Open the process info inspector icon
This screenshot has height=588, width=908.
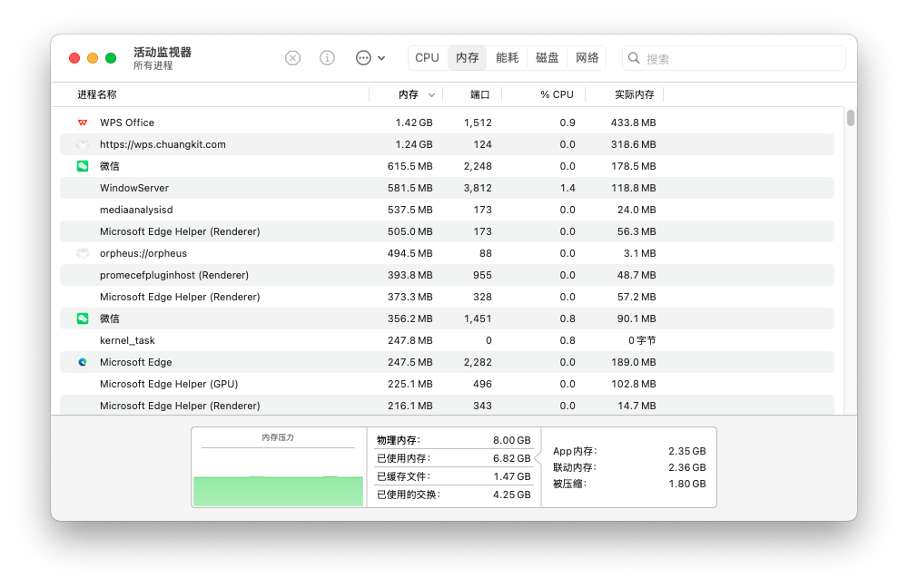tap(327, 58)
